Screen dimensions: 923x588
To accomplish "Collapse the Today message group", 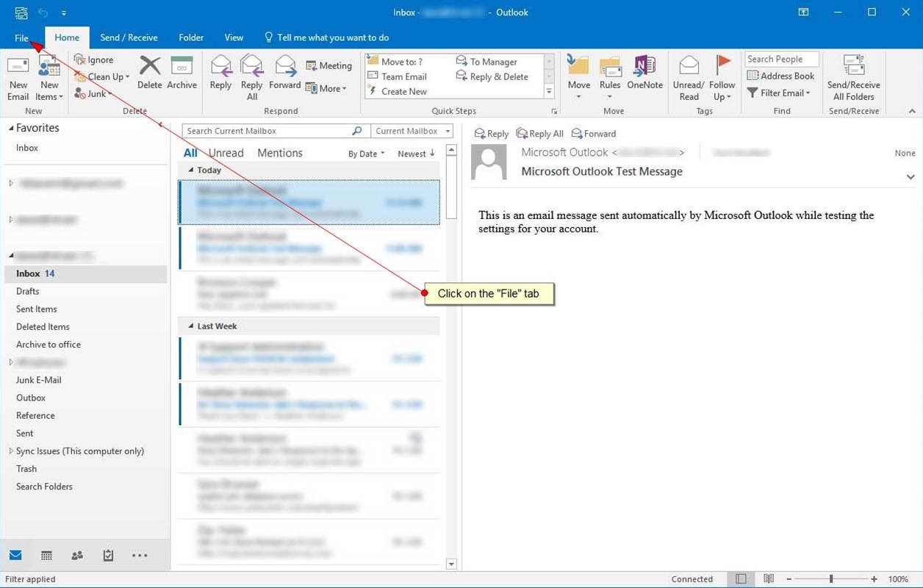I will 191,170.
